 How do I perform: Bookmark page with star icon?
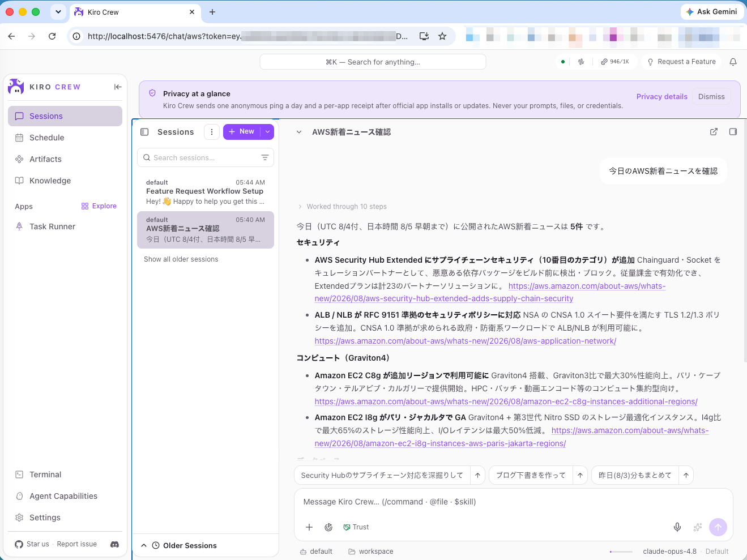point(442,36)
